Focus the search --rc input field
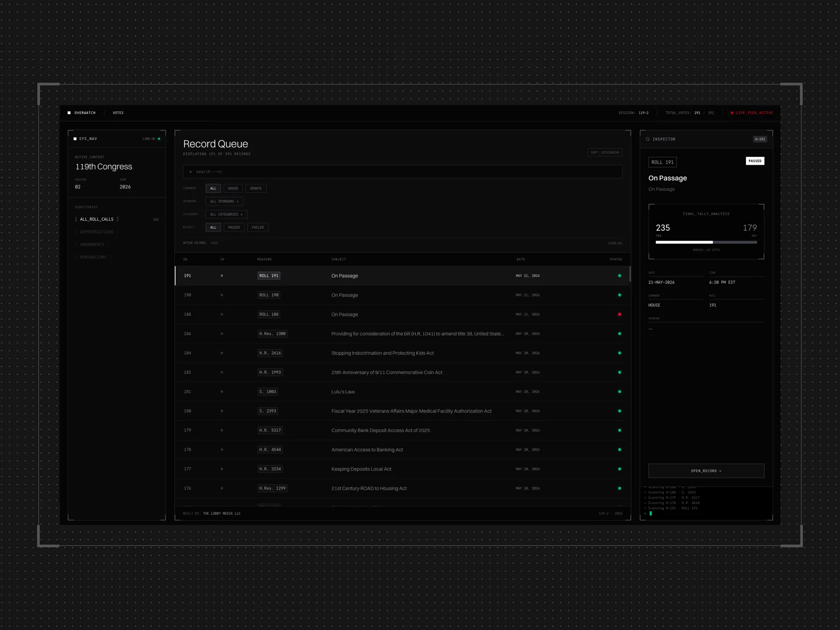The image size is (840, 630). point(402,172)
